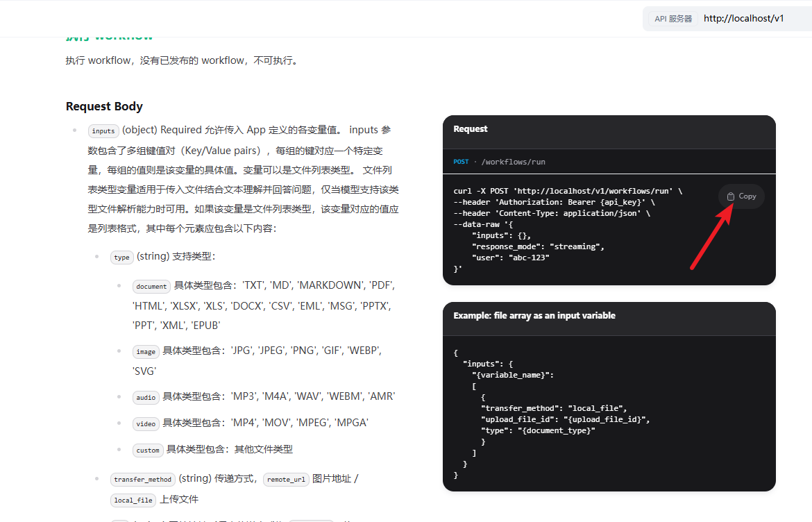This screenshot has width=812, height=522.
Task: Click the 'inputs' parameter tag
Action: (103, 130)
